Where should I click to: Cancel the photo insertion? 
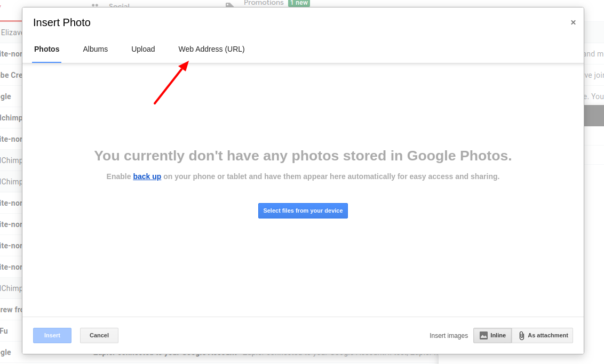tap(99, 336)
